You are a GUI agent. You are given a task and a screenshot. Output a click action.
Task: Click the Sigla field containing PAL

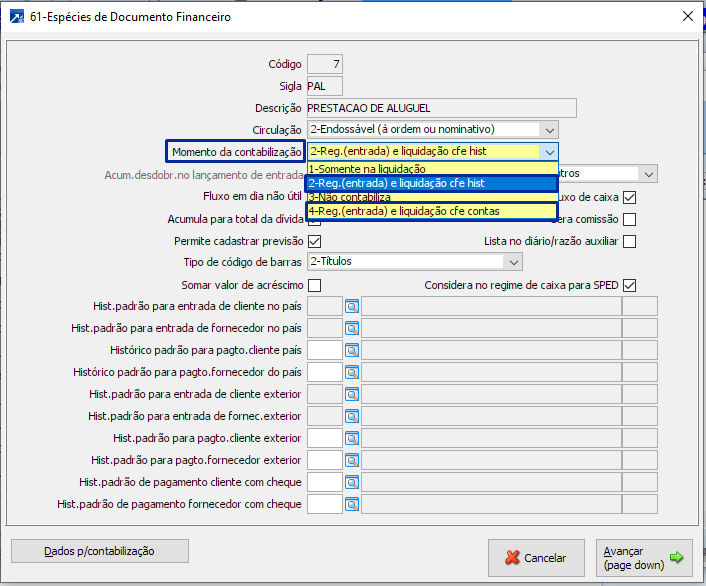[325, 86]
